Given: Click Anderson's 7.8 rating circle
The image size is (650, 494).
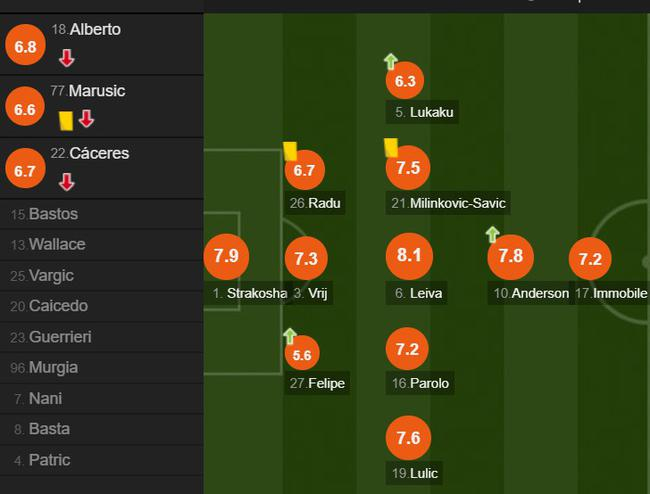Looking at the screenshot, I should click(x=510, y=257).
